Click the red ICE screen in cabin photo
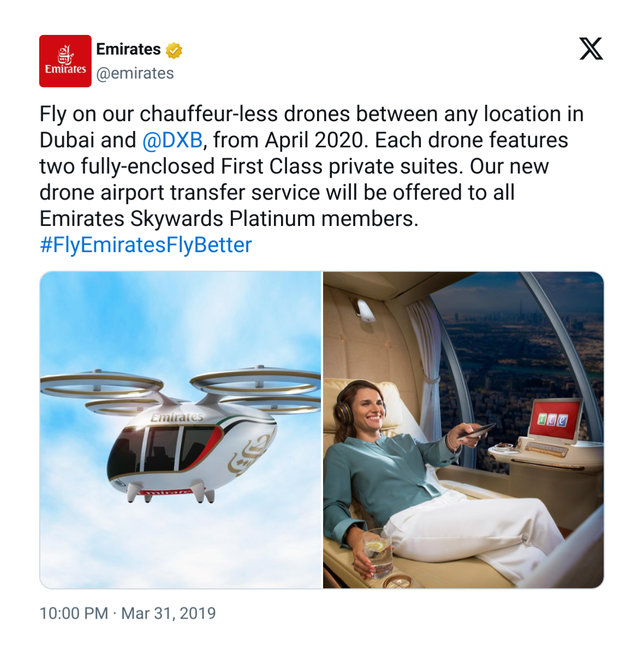644x659 pixels. 553,420
